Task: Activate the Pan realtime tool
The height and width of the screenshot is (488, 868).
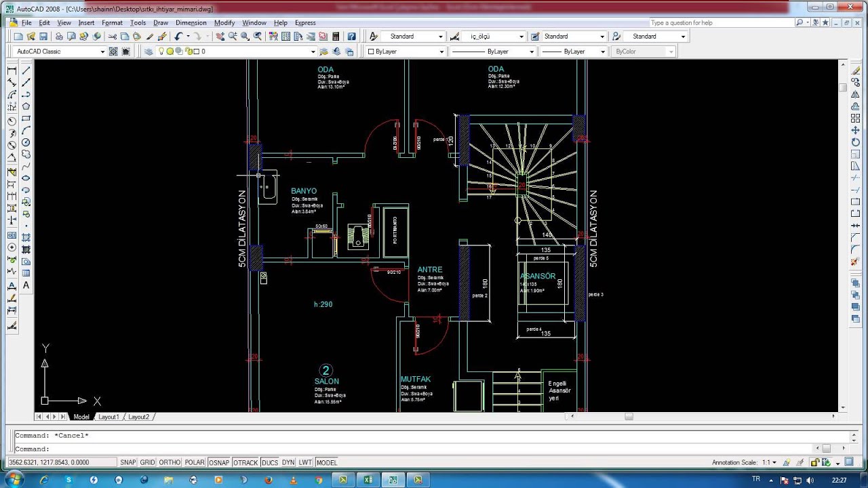Action: point(220,37)
